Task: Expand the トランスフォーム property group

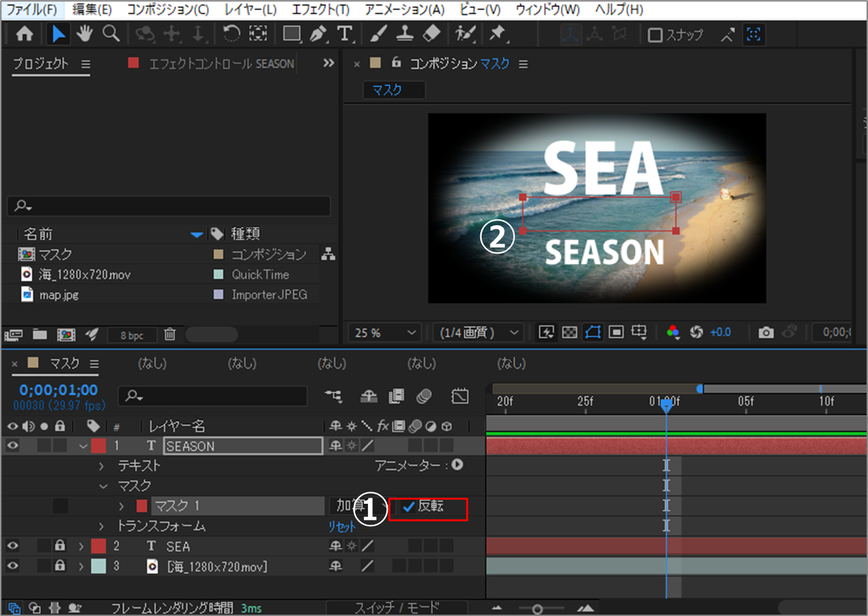Action: coord(102,526)
